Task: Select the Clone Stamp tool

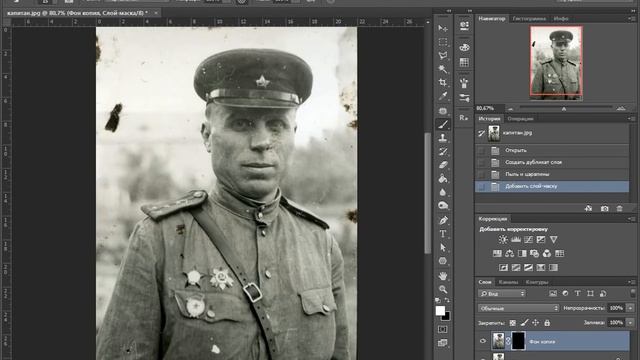Action: click(x=443, y=138)
